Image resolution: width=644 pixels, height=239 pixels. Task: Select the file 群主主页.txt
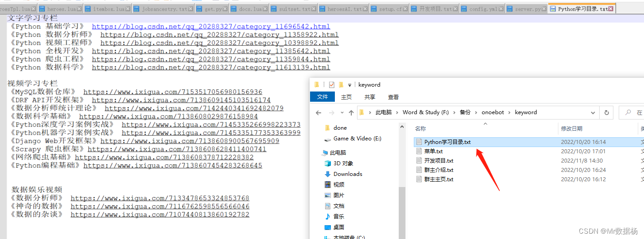pos(438,179)
